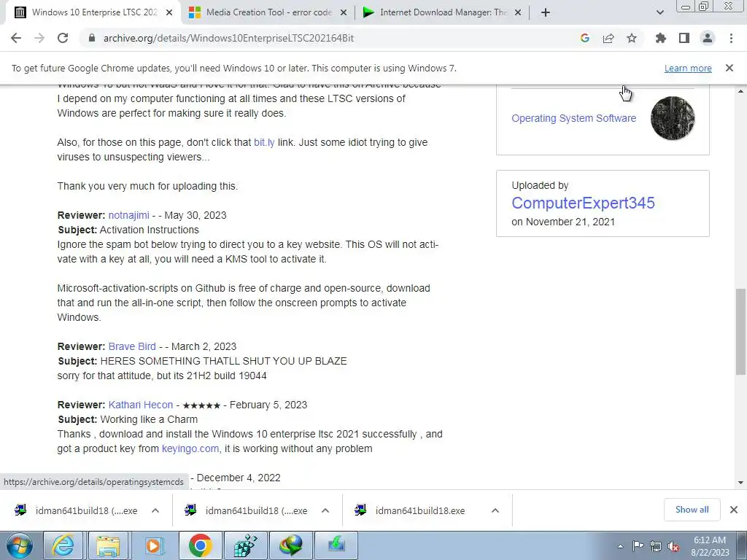Viewport: 747px width, 560px height.
Task: Expand options for first idman641build18 download
Action: tap(155, 510)
